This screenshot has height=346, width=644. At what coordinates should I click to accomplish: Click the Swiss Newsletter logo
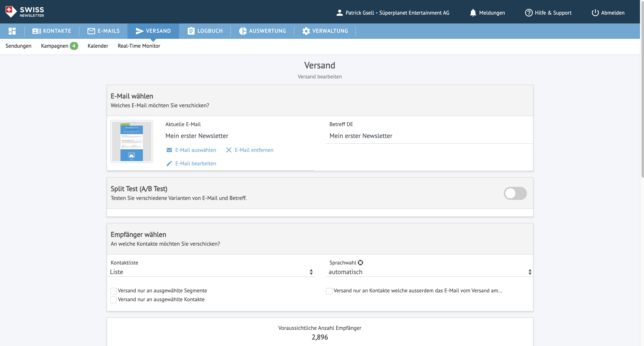(x=24, y=12)
